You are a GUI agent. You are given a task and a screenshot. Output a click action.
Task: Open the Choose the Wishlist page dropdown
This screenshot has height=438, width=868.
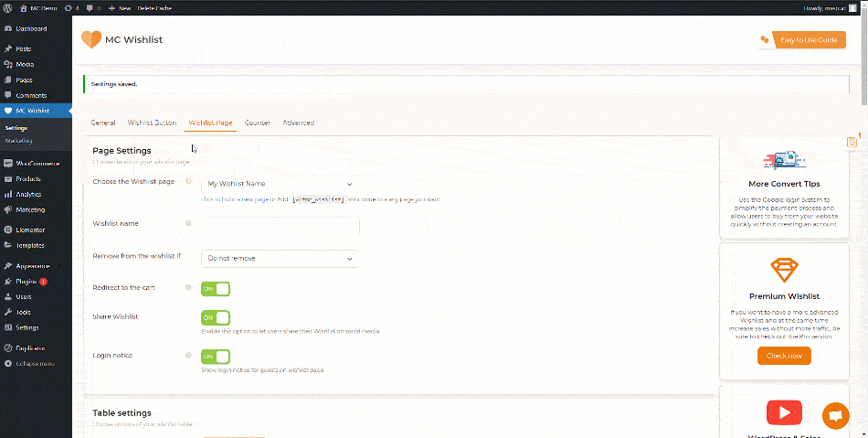point(281,184)
